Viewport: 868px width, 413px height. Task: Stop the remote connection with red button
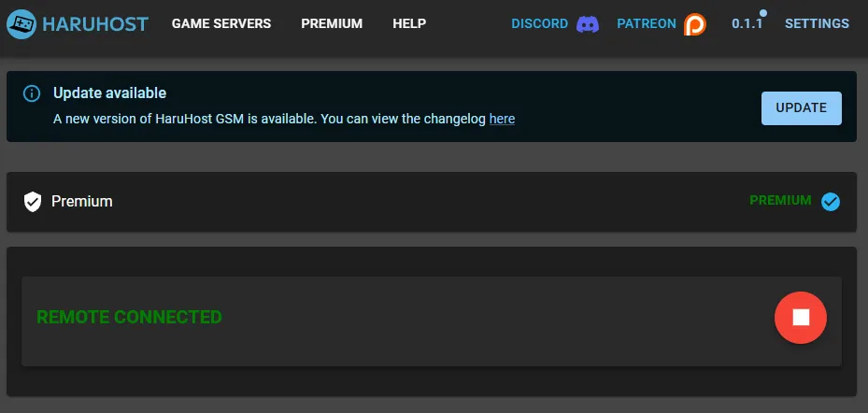click(x=801, y=318)
